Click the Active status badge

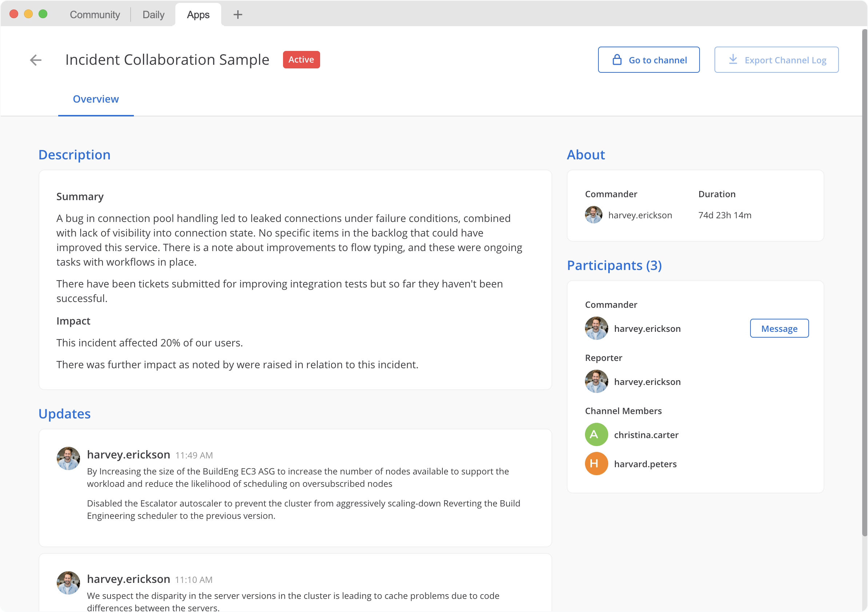click(x=301, y=59)
